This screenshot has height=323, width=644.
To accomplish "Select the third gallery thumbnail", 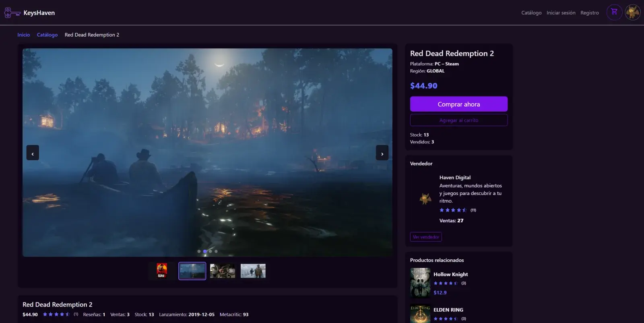I will pos(223,271).
